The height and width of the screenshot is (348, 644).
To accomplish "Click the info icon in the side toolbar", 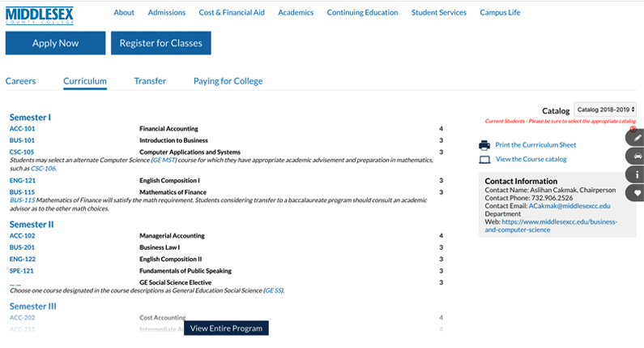I will point(637,174).
